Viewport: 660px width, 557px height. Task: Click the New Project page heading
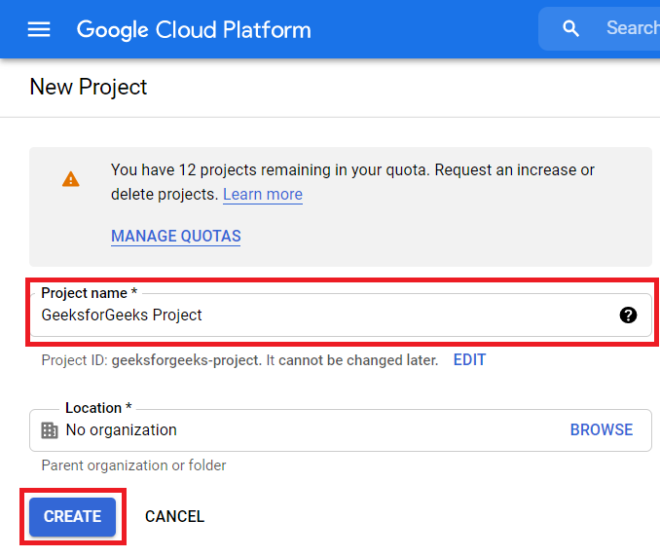(88, 87)
